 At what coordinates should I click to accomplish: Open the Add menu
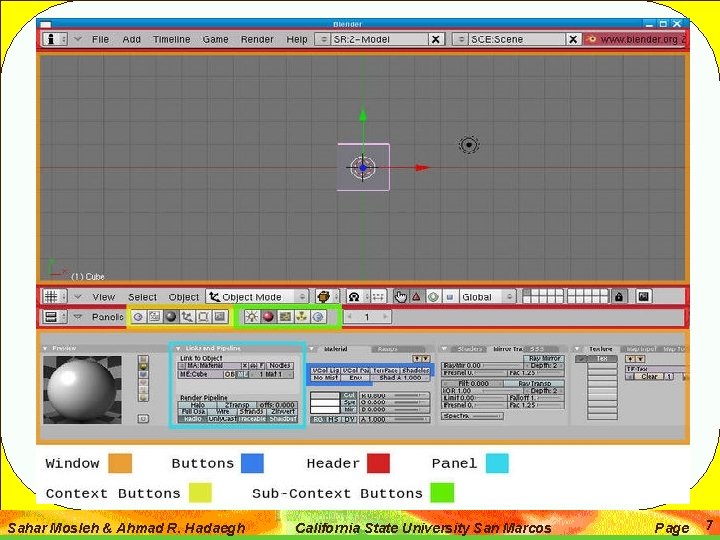(x=131, y=39)
